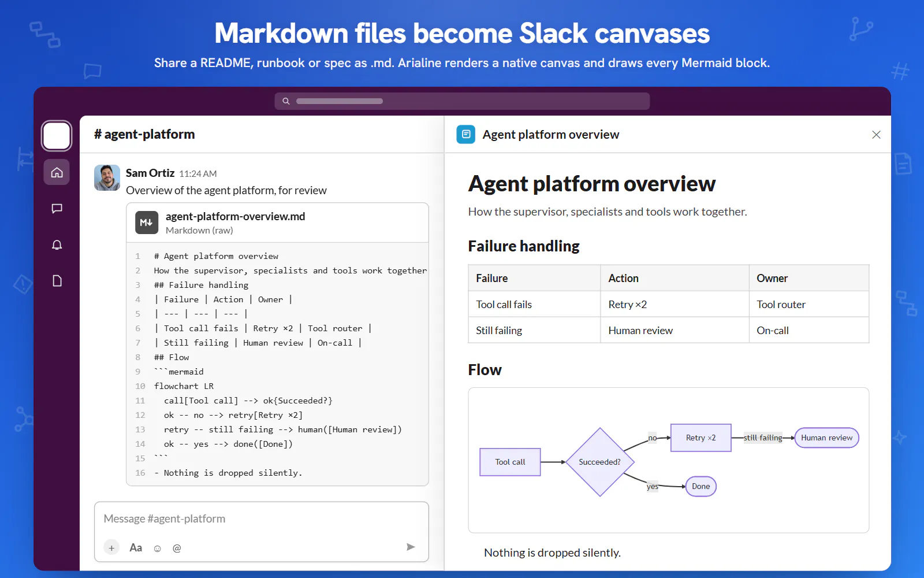Click the On-call table cell

[809, 330]
